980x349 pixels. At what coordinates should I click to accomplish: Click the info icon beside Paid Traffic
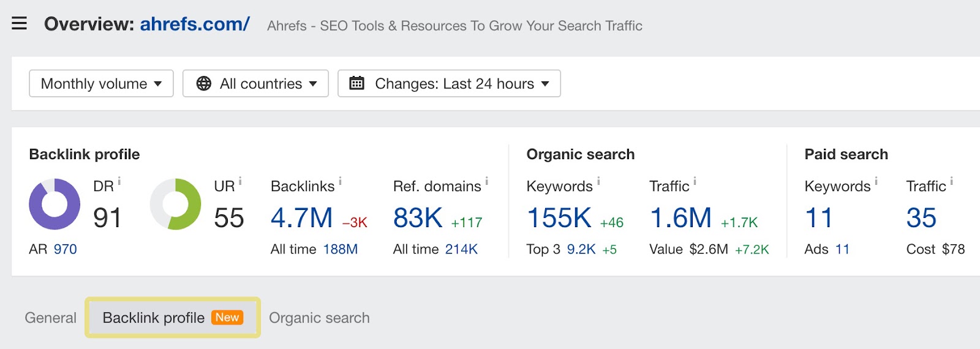[x=952, y=181]
